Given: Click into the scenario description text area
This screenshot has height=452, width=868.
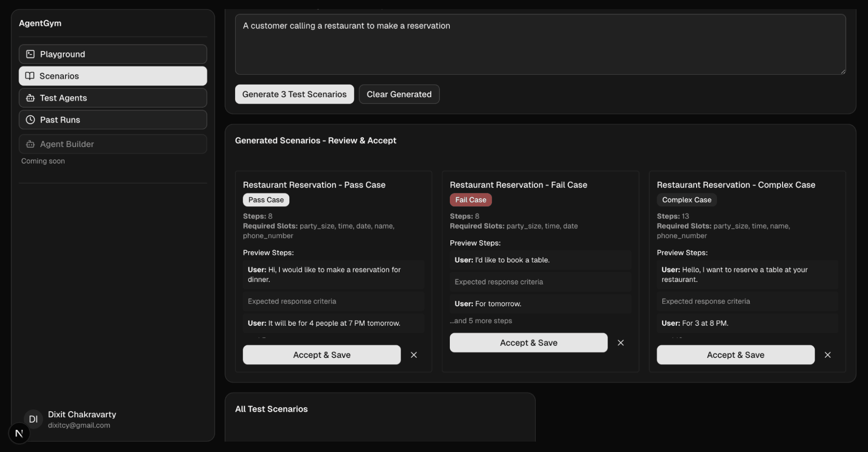Looking at the screenshot, I should click(x=540, y=45).
